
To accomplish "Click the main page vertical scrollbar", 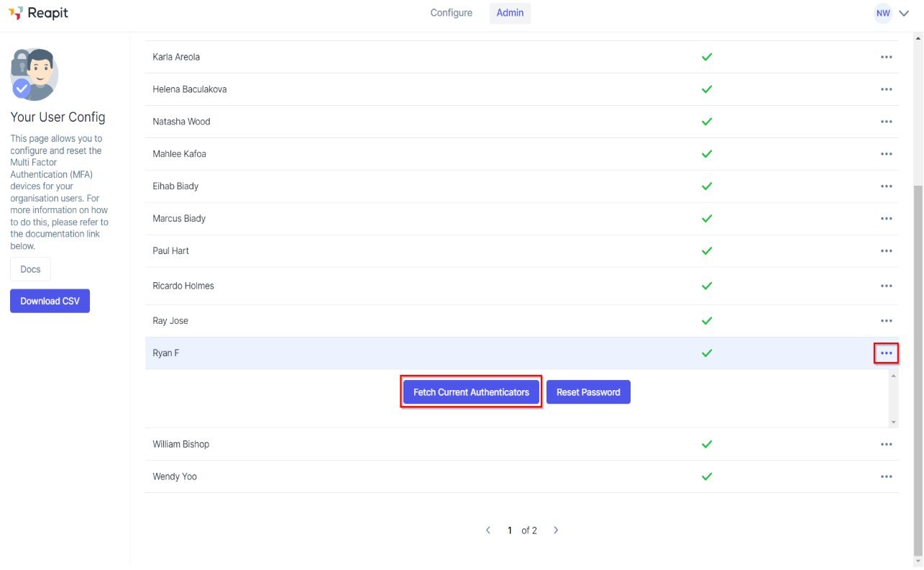I will (x=918, y=369).
